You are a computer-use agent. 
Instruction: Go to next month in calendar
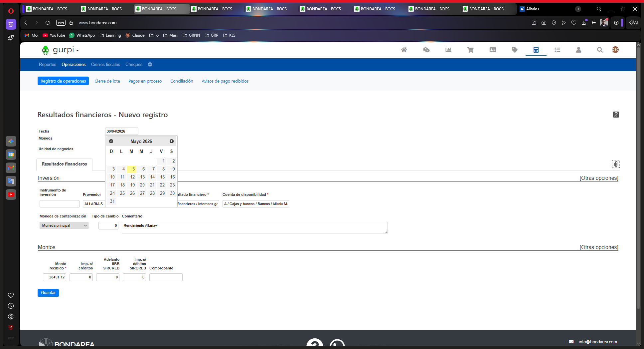point(172,141)
